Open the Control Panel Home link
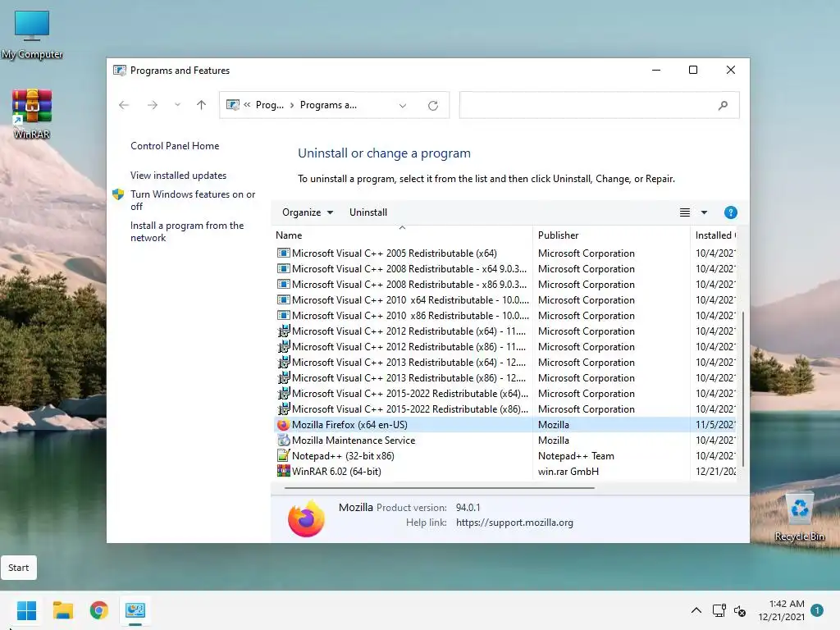The image size is (840, 630). coord(175,146)
